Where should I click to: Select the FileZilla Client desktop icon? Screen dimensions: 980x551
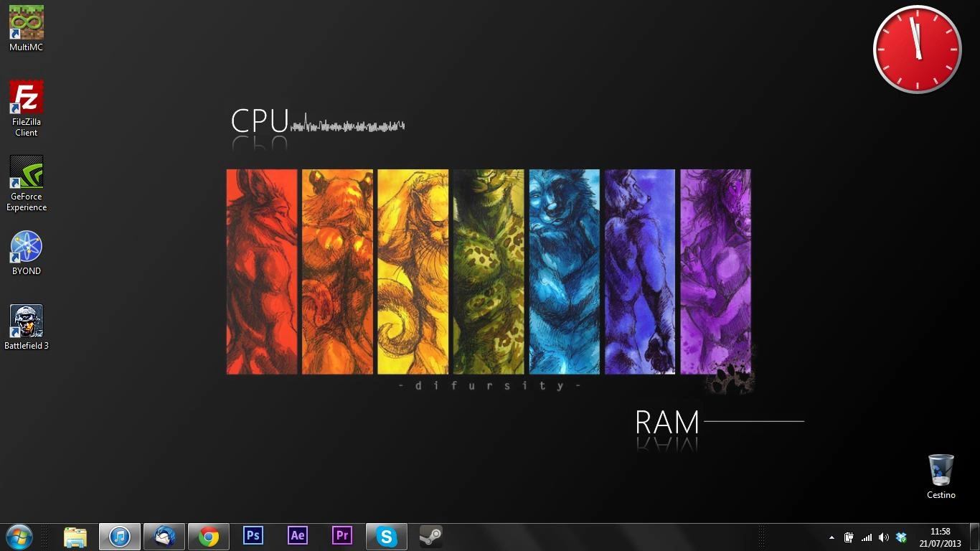pyautogui.click(x=27, y=108)
